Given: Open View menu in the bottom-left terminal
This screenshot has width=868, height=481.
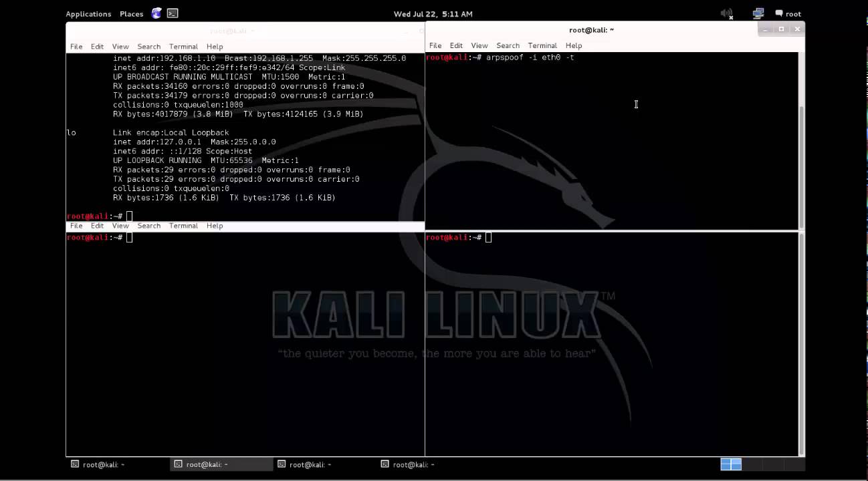Looking at the screenshot, I should [120, 226].
